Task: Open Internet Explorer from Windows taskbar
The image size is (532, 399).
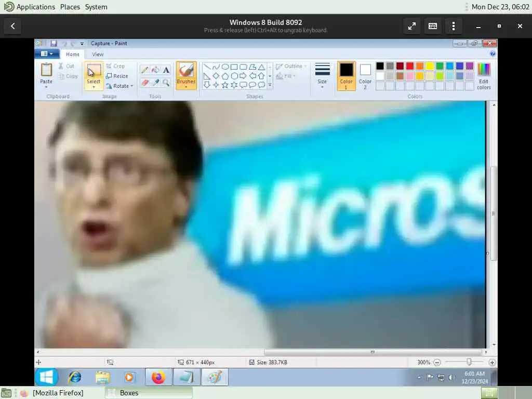Action: click(x=75, y=377)
